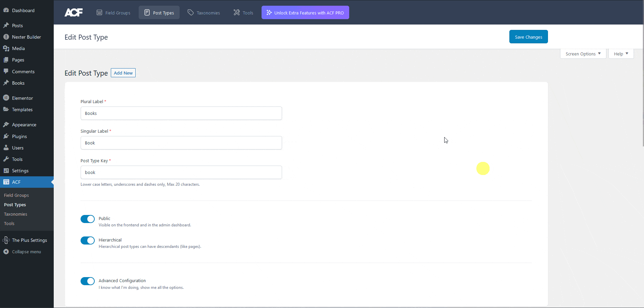Open The Plus Settings icon
This screenshot has height=308, width=644.
(6, 240)
